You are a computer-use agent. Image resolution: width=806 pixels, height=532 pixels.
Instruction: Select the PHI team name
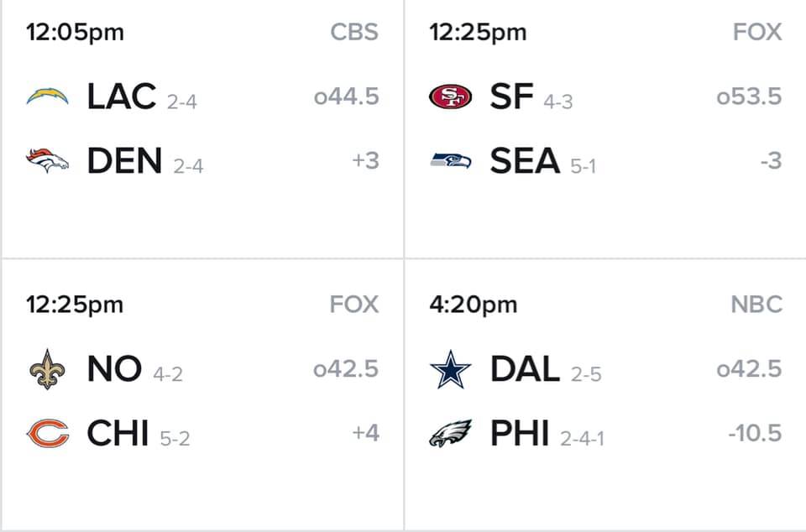tap(520, 434)
